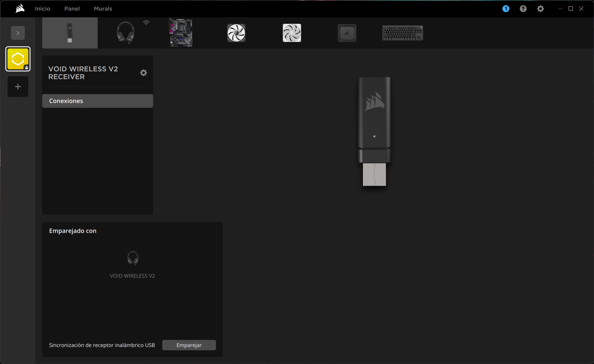Select the motherboard device

pos(181,33)
